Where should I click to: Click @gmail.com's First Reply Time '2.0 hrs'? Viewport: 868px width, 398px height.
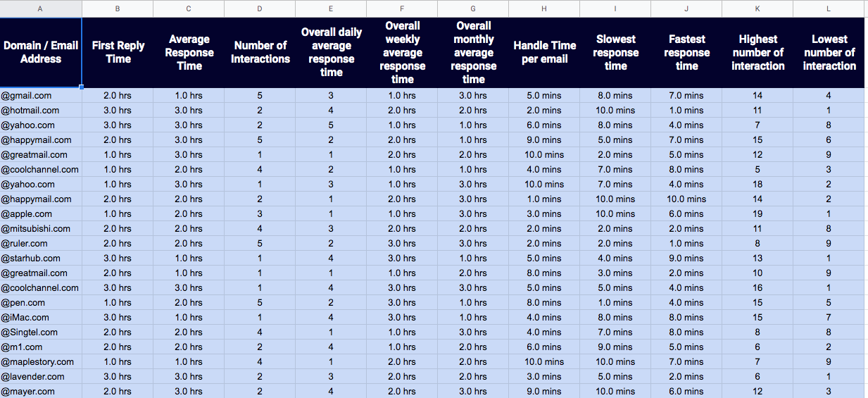pos(118,95)
